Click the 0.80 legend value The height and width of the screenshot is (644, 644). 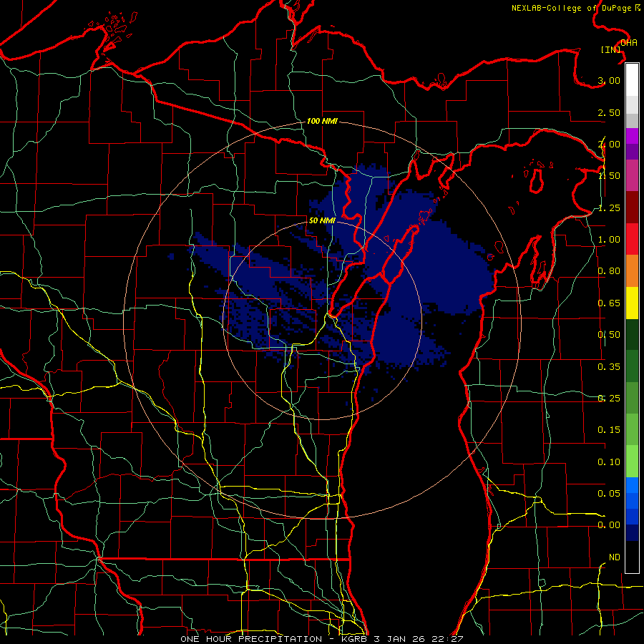pos(609,271)
